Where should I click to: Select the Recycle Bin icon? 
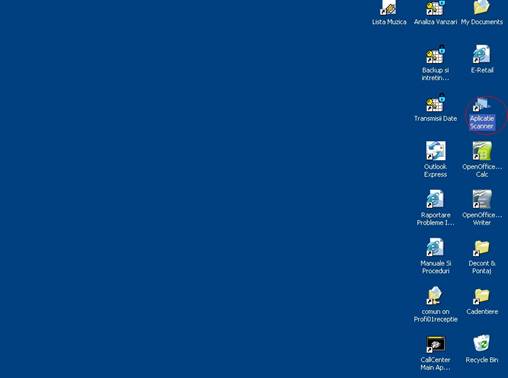click(482, 343)
